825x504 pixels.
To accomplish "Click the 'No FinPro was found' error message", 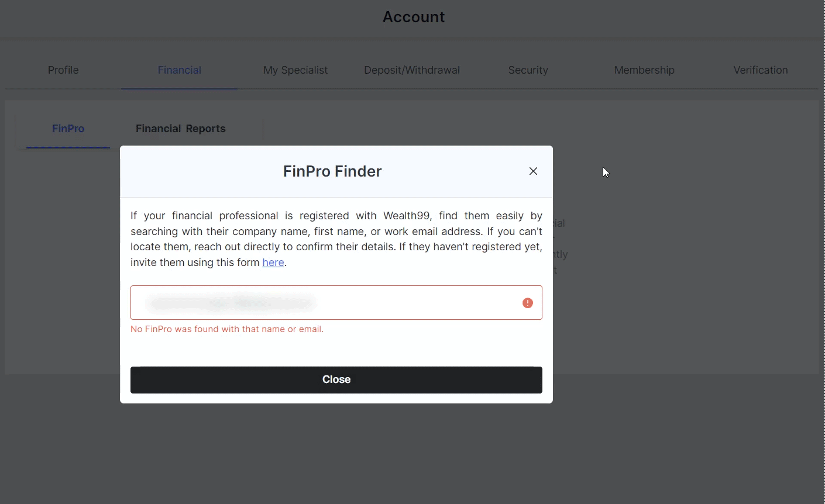I will tap(227, 329).
